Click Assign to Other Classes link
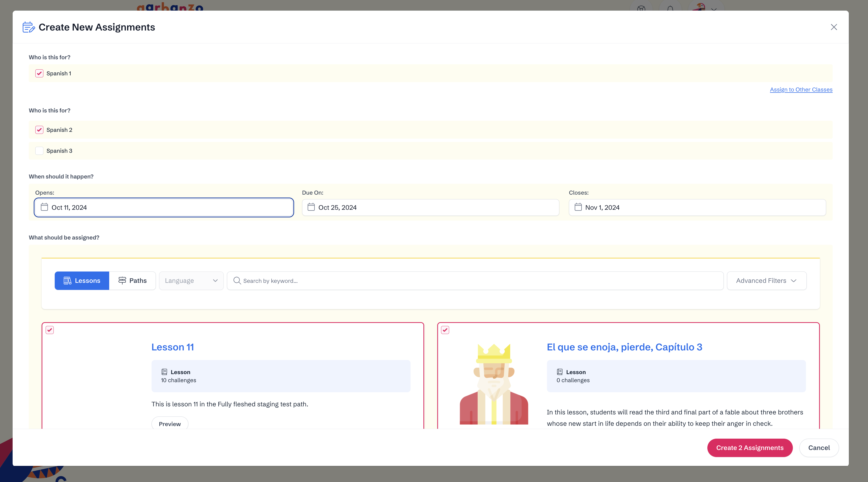The width and height of the screenshot is (868, 482). click(801, 89)
